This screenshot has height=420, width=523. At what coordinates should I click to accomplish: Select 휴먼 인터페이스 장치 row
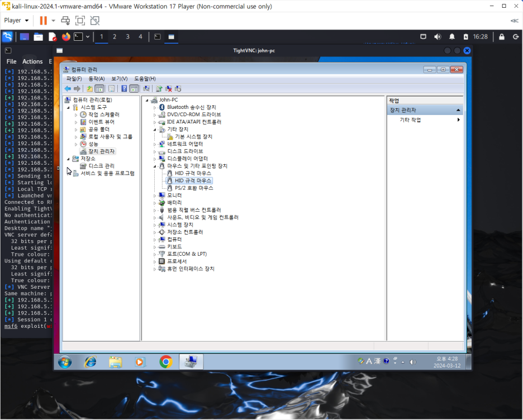tap(191, 268)
